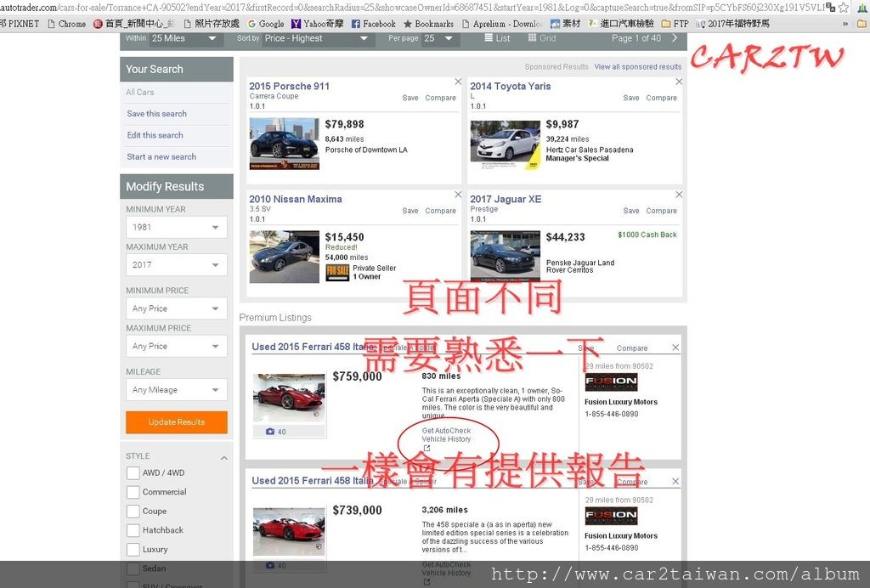Image resolution: width=870 pixels, height=588 pixels.
Task: Open the Chrome bookmark
Action: [x=67, y=24]
